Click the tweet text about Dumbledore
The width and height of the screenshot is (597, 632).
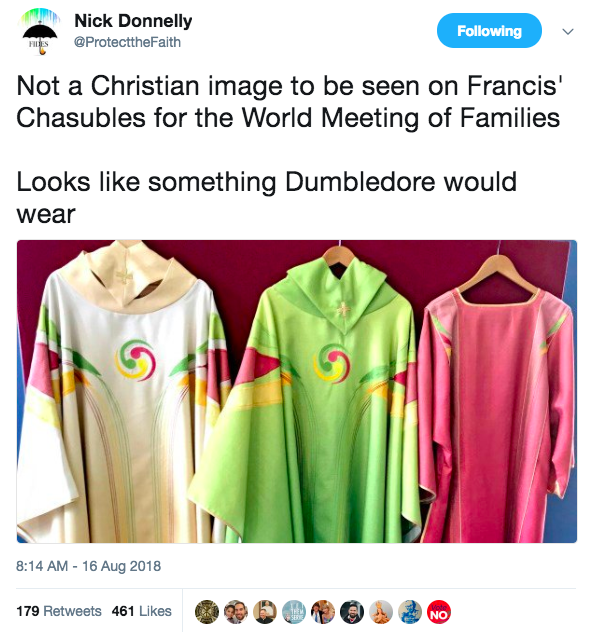266,197
